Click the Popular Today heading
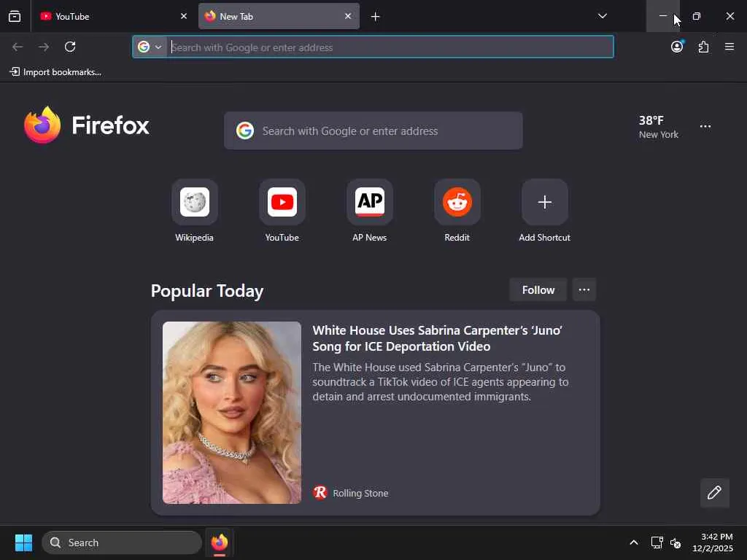747x560 pixels. tap(207, 290)
